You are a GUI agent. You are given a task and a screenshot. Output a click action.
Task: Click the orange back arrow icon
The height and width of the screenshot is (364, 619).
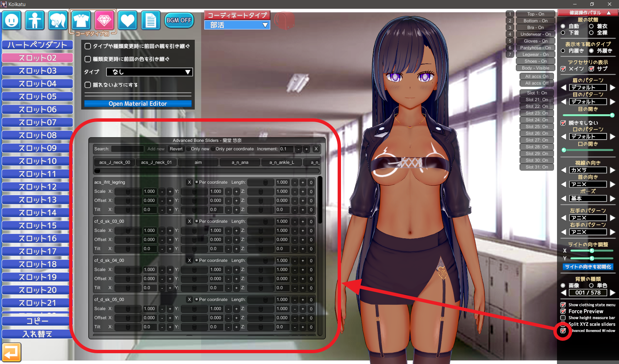(11, 352)
